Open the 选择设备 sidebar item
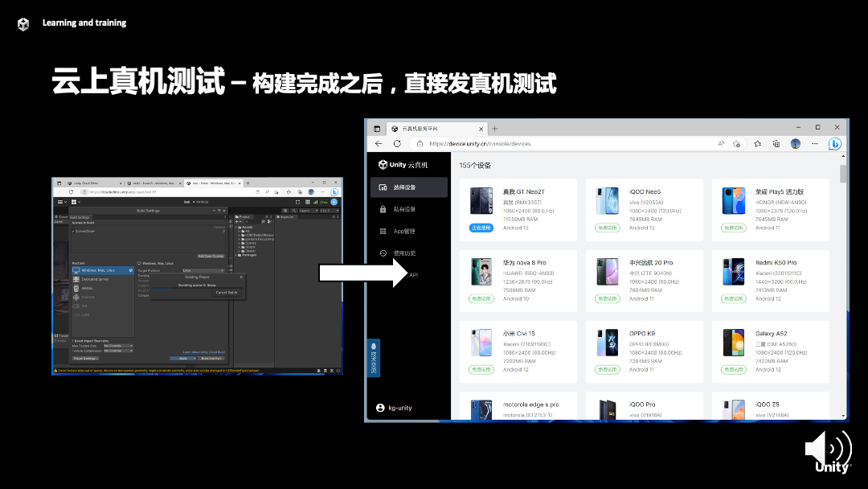 408,187
